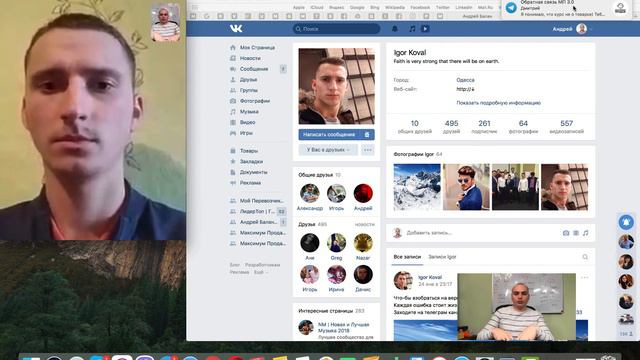
Task: Open Видео in the sidebar
Action: click(x=247, y=122)
